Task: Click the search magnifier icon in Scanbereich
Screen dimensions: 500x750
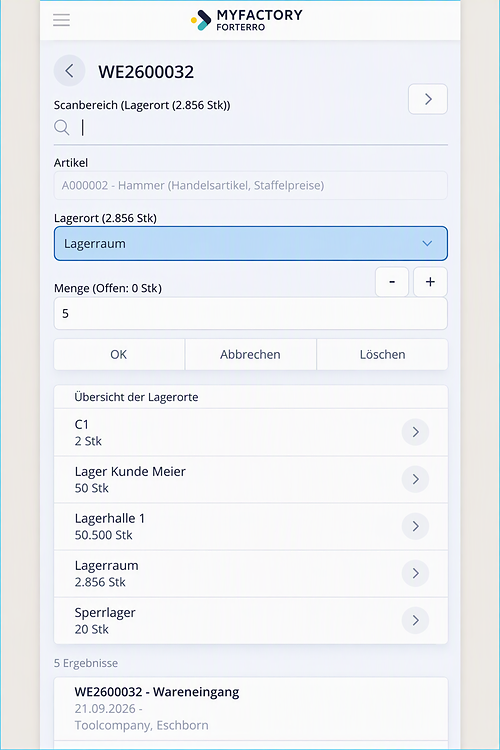Action: coord(62,128)
